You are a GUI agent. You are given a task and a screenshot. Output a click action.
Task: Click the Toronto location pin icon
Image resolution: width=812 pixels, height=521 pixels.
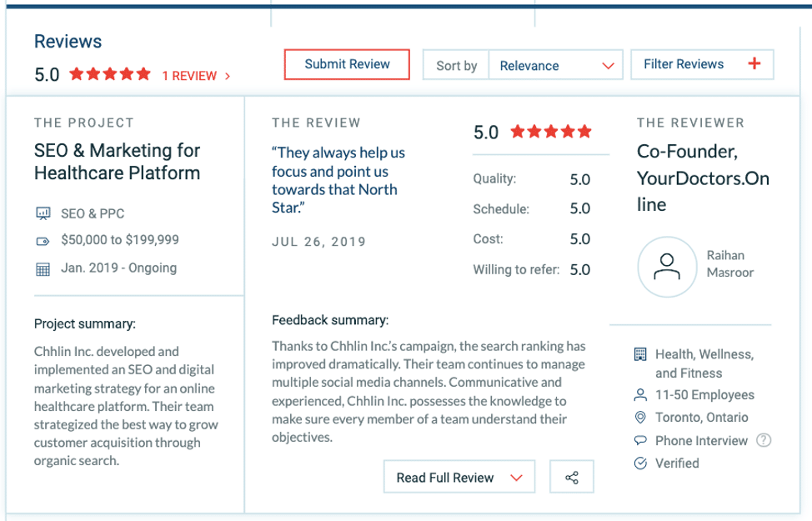tap(640, 418)
